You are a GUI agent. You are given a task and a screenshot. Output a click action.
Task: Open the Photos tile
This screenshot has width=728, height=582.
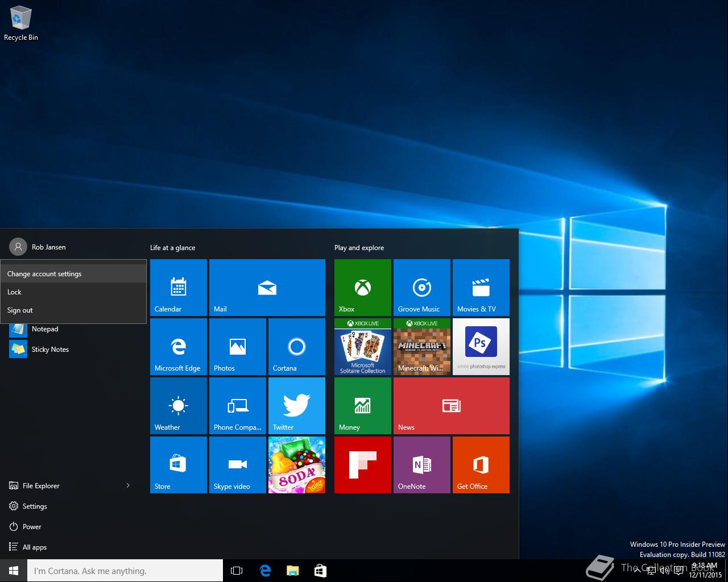[238, 347]
